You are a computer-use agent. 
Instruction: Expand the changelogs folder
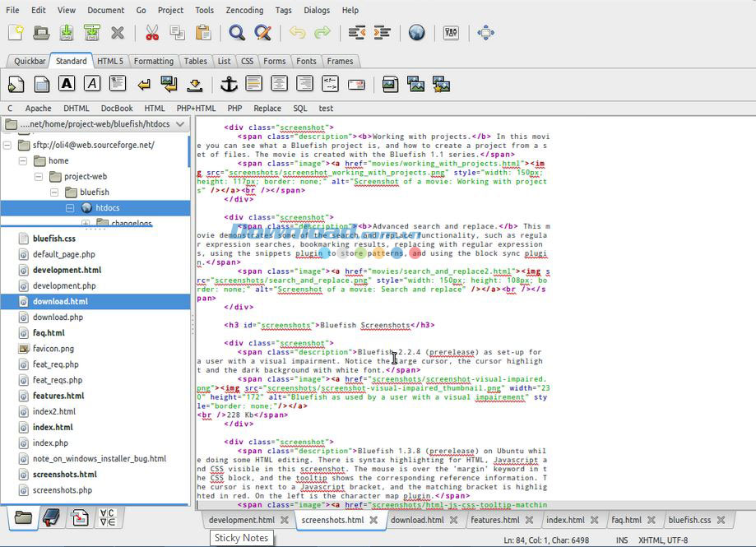pyautogui.click(x=86, y=223)
